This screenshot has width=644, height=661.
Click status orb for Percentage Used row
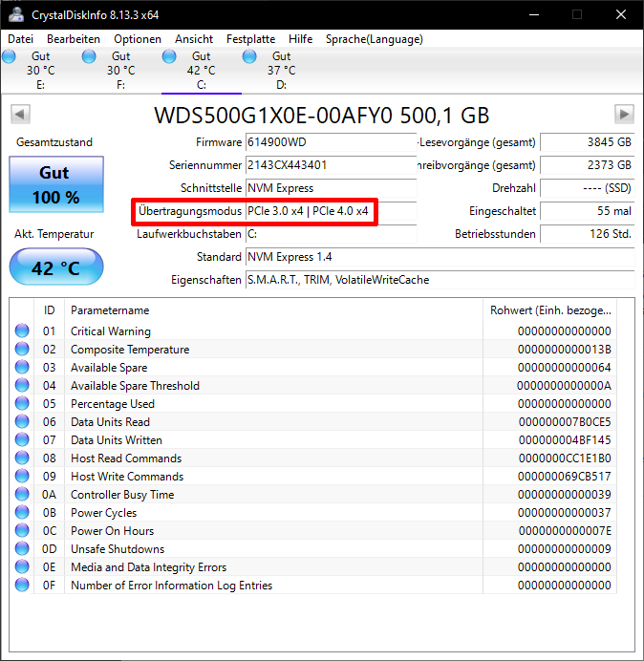(22, 403)
